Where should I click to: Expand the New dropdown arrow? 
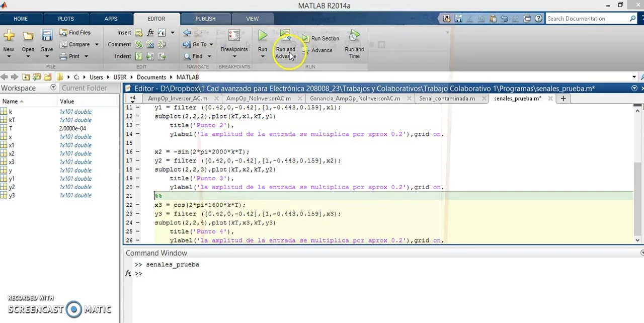9,56
